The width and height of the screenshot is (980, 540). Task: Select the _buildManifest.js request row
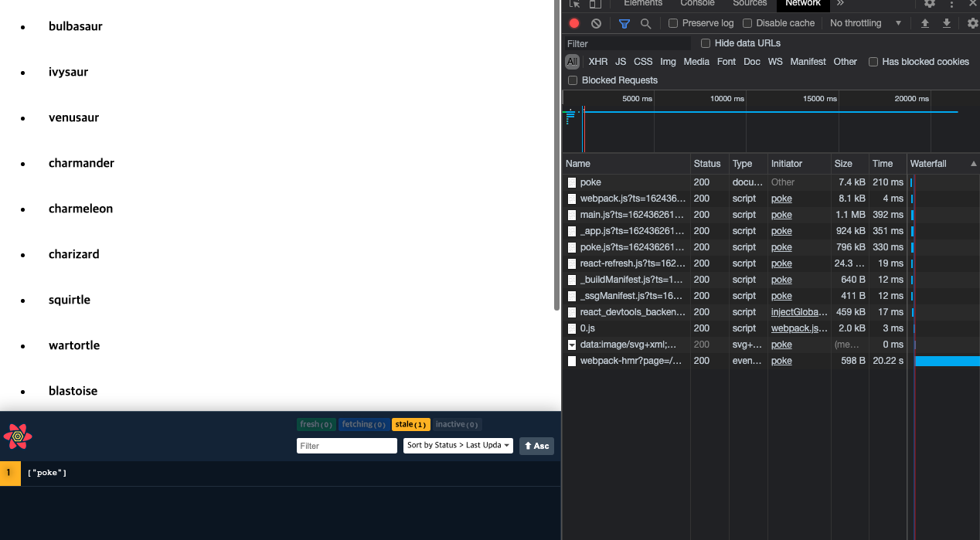[x=771, y=280]
